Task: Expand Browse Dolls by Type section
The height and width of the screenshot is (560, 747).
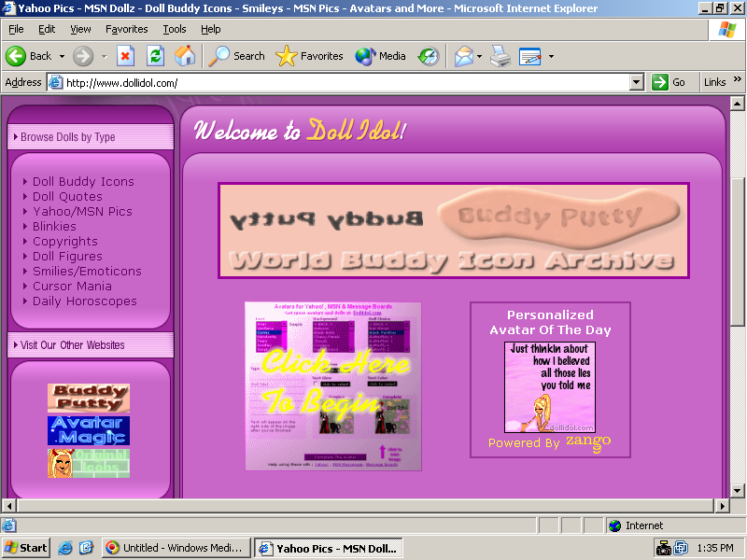Action: coord(91,137)
